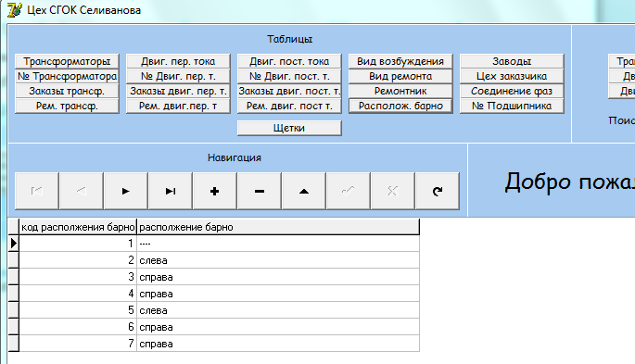The width and height of the screenshot is (635, 364).
Task: Select the ---- cell in row 1
Action: point(278,244)
